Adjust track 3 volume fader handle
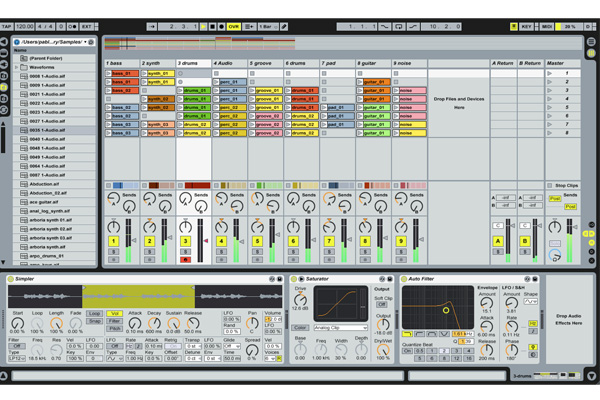Viewport: 600px width, 400px height. [206, 241]
